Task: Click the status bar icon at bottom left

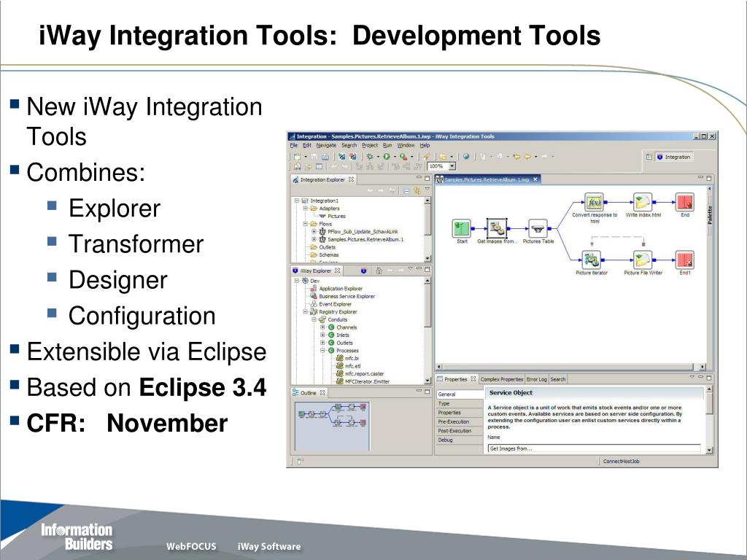Action: tap(300, 461)
